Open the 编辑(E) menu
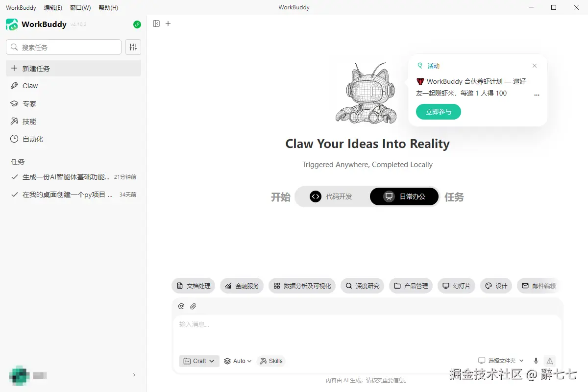Viewport: 588px width, 392px height. pyautogui.click(x=53, y=8)
